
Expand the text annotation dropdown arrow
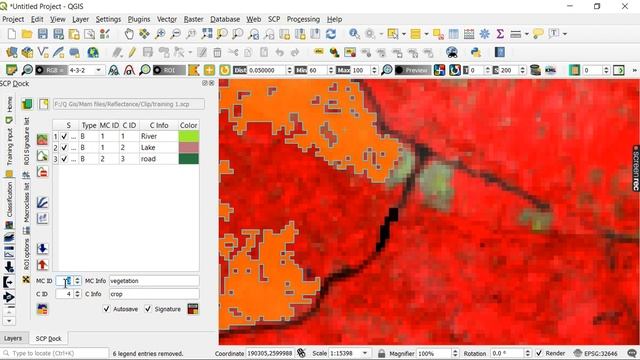coord(565,34)
